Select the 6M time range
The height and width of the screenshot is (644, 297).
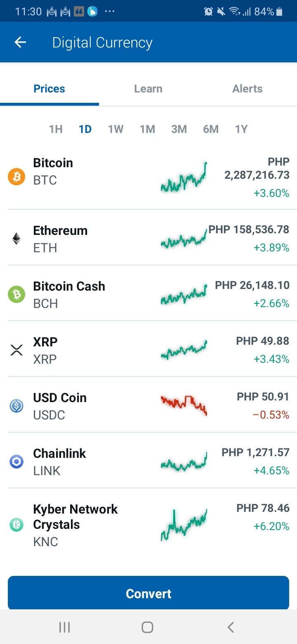tap(211, 129)
